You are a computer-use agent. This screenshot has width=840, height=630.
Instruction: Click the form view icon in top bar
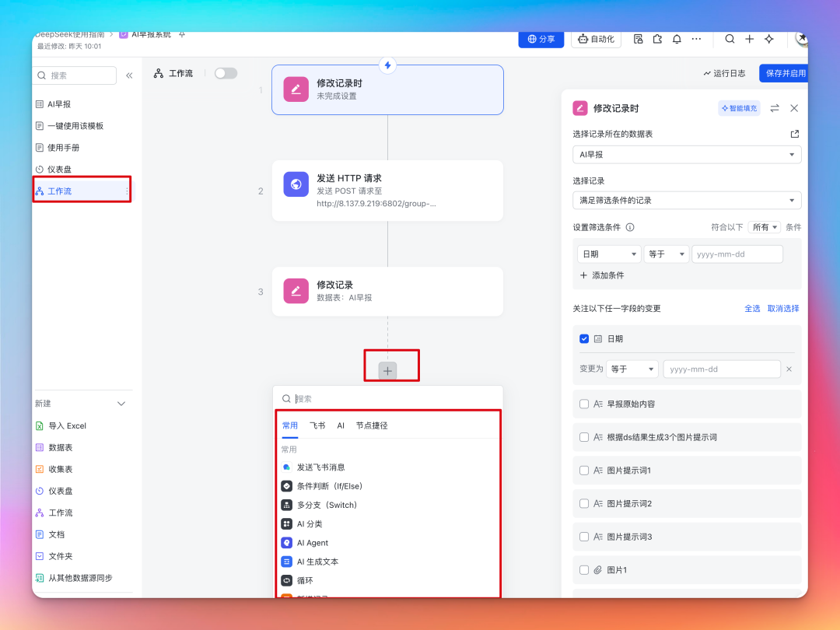[x=638, y=39]
